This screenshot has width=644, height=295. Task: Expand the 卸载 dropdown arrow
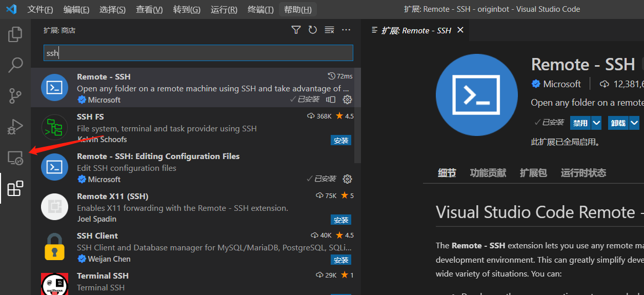pyautogui.click(x=634, y=123)
